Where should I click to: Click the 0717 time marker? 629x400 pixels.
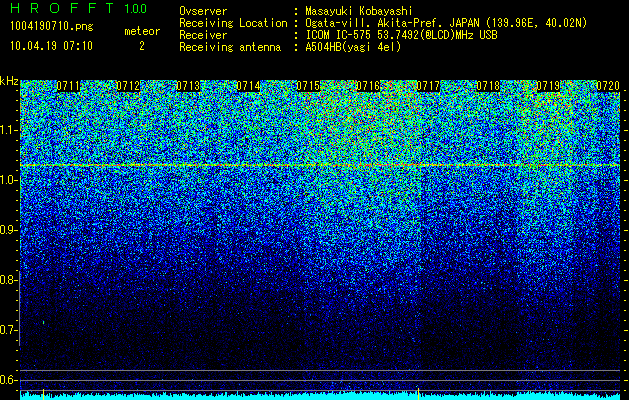click(x=428, y=86)
